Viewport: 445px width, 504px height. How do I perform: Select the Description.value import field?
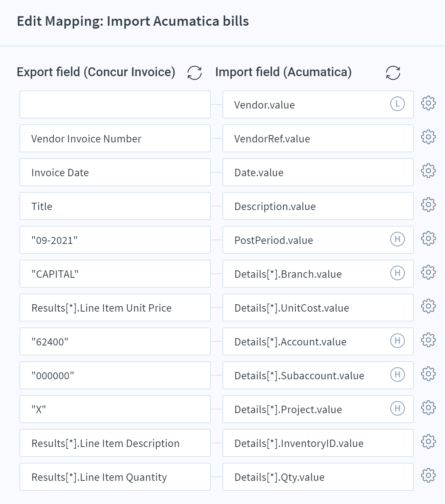pos(318,206)
